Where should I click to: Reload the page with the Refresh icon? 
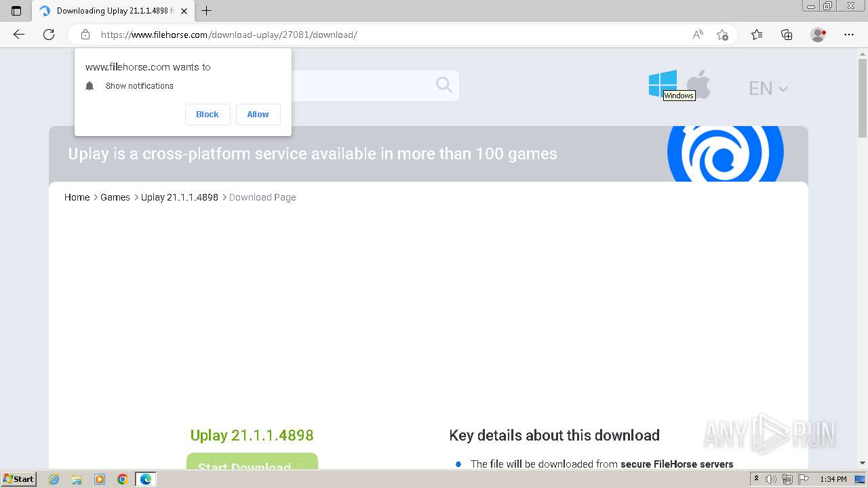point(49,35)
